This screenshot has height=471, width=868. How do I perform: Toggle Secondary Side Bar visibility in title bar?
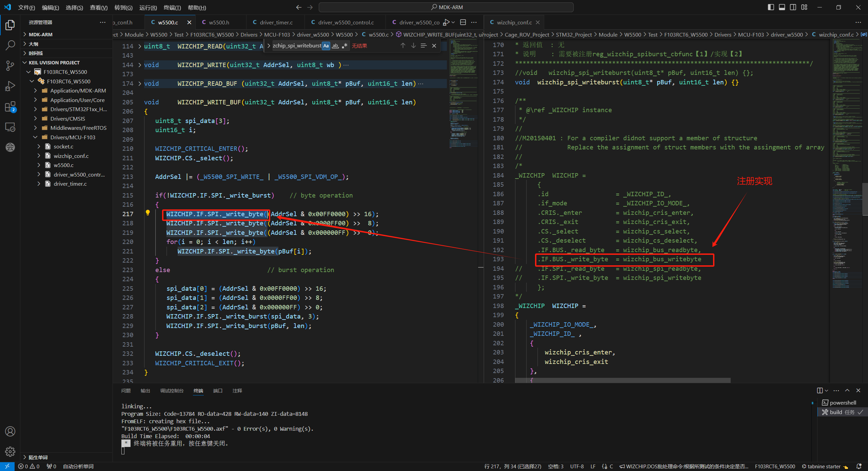click(793, 7)
